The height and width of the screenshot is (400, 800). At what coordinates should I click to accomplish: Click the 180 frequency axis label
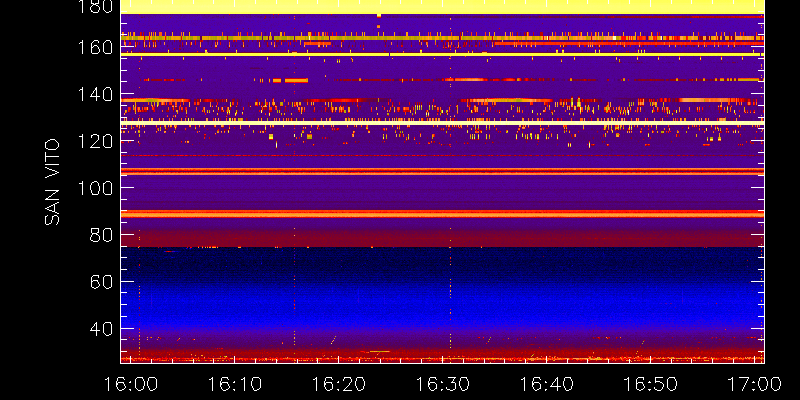tap(94, 6)
